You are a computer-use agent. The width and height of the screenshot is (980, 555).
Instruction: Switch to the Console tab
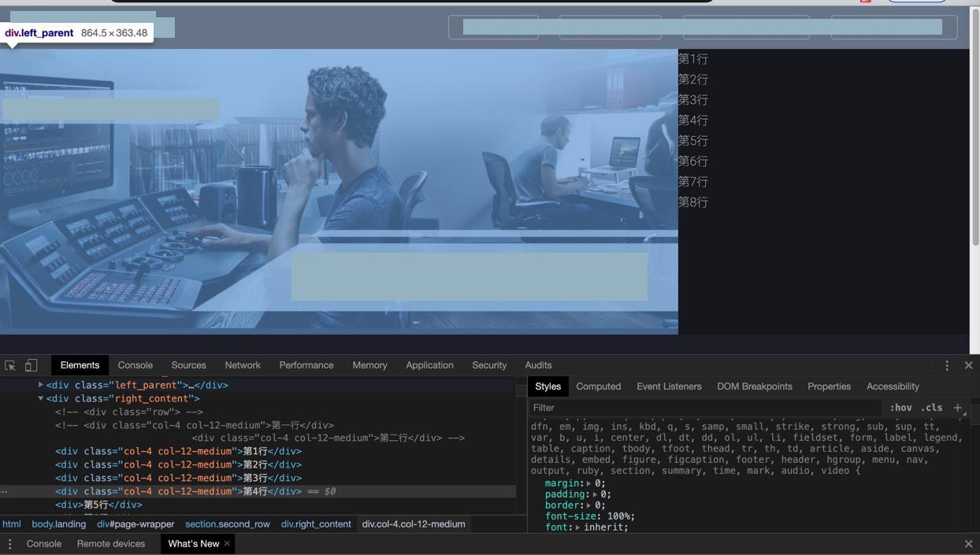click(x=135, y=365)
